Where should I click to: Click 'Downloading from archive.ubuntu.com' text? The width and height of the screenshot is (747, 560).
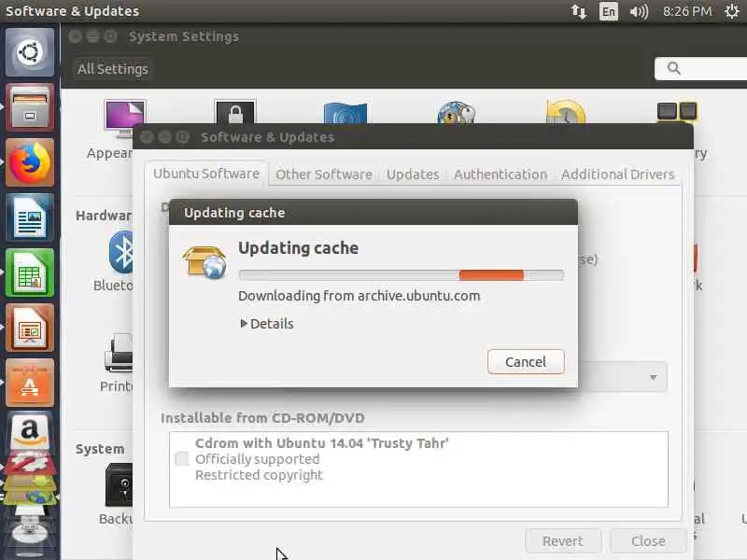point(359,296)
